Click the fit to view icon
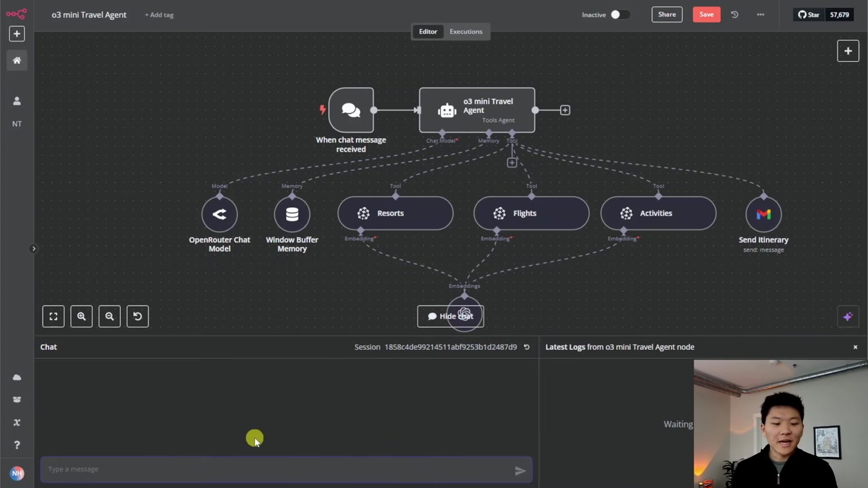The height and width of the screenshot is (488, 868). point(54,316)
